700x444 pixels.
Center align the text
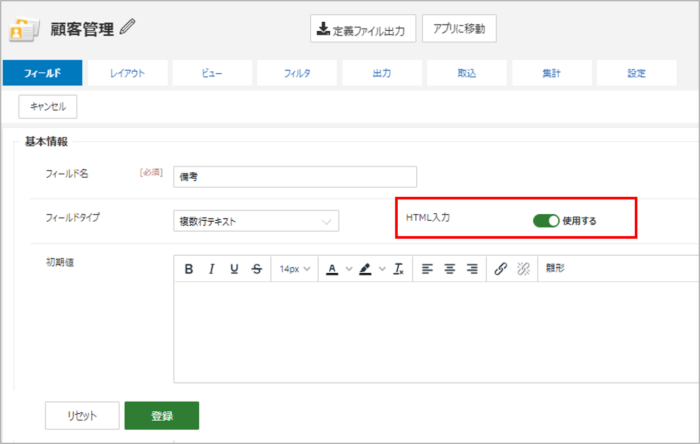(x=450, y=269)
